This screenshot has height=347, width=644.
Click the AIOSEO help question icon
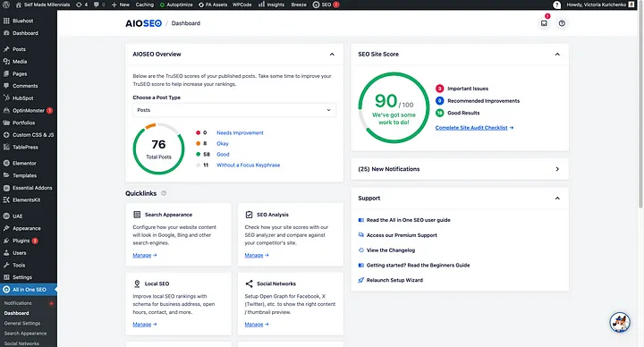coord(562,23)
